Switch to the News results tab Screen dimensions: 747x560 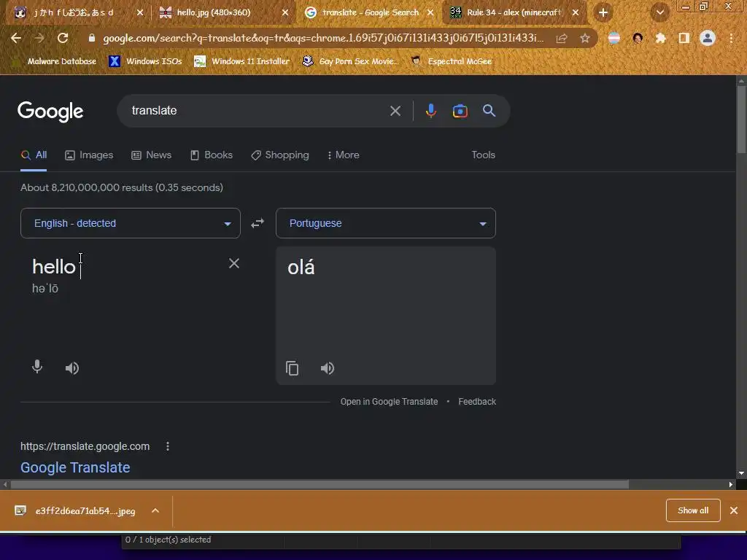point(152,155)
